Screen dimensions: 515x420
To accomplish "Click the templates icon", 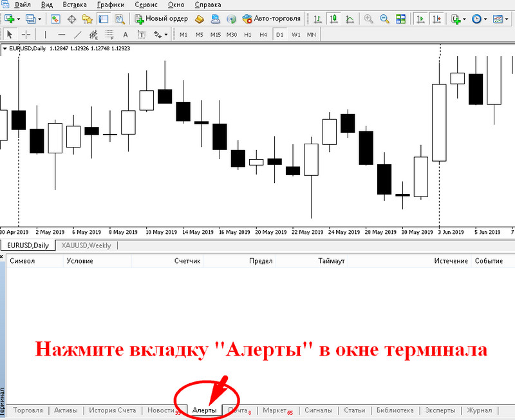I will (498, 19).
